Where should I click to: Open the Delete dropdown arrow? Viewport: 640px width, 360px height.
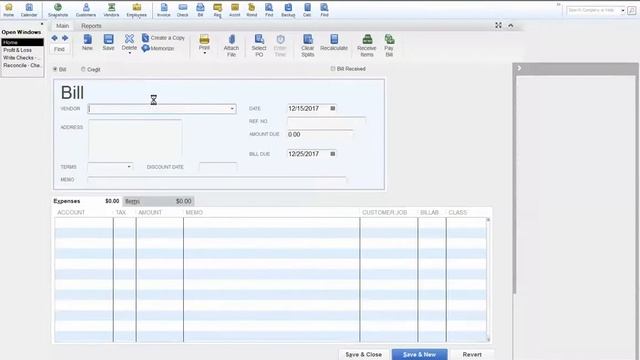[x=129, y=53]
